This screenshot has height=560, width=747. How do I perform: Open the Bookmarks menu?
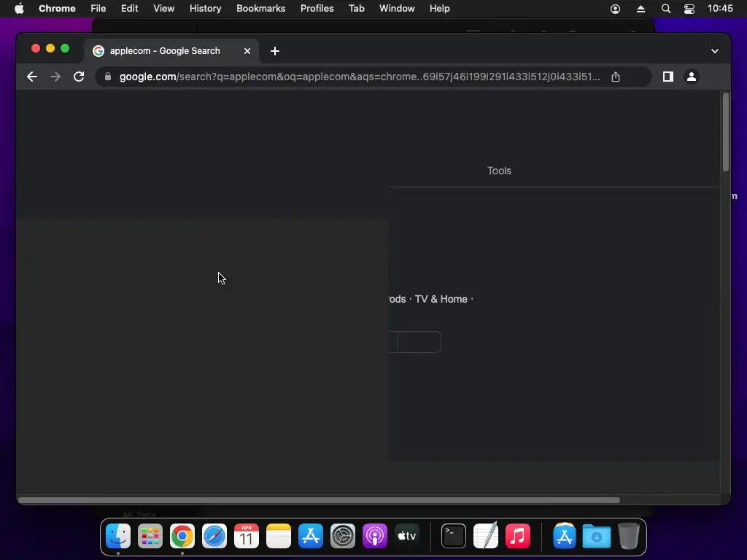(x=260, y=9)
